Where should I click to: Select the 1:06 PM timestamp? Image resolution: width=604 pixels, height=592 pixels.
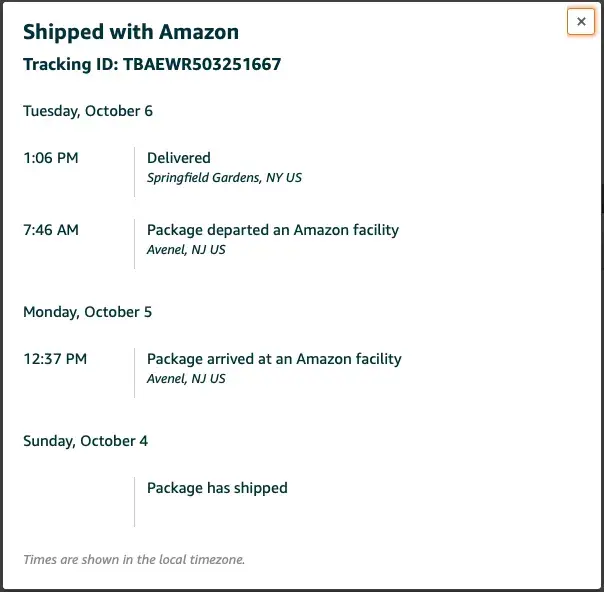51,158
